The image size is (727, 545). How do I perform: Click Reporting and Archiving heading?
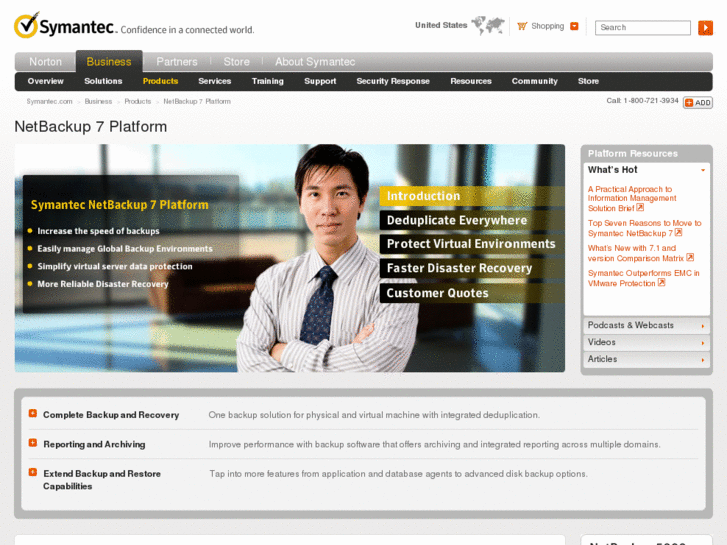point(94,444)
